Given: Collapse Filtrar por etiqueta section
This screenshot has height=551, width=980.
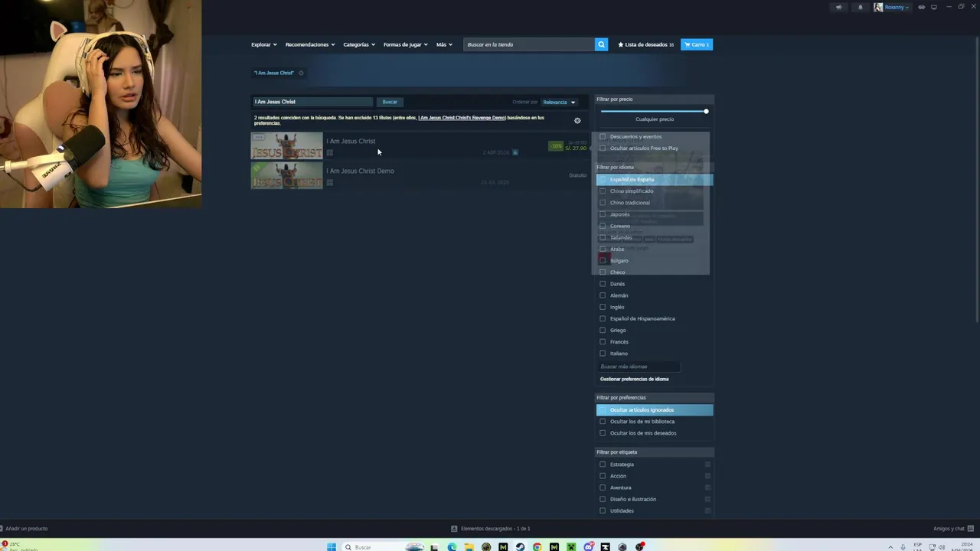Looking at the screenshot, I should point(655,452).
